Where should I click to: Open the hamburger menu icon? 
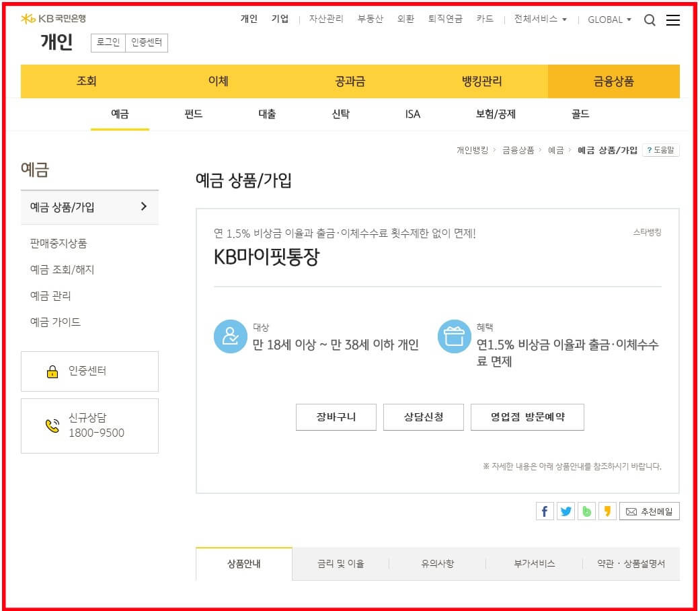point(673,20)
